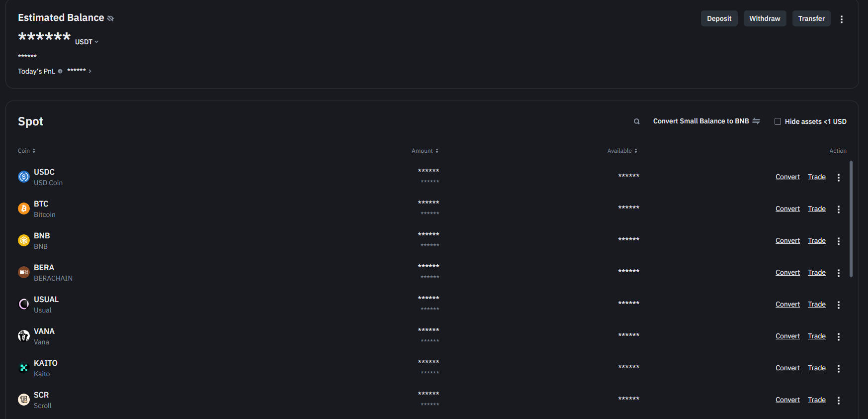The image size is (868, 419).
Task: Click the Deposit button
Action: tap(719, 18)
